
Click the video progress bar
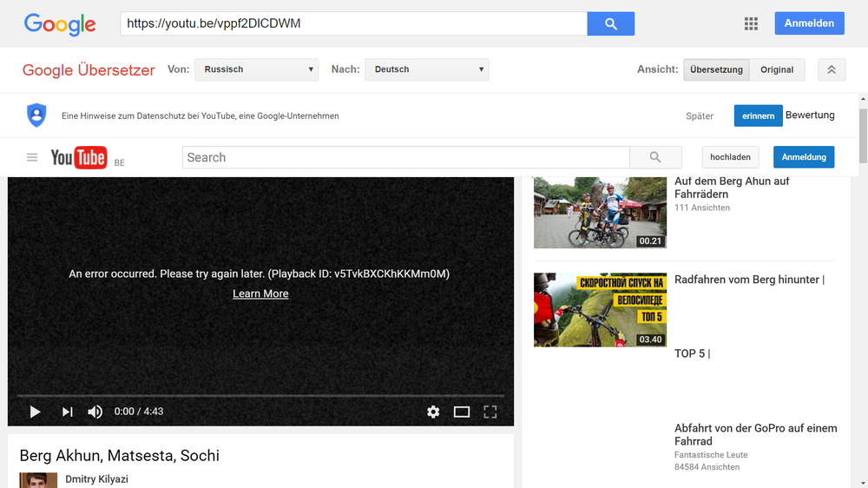260,395
